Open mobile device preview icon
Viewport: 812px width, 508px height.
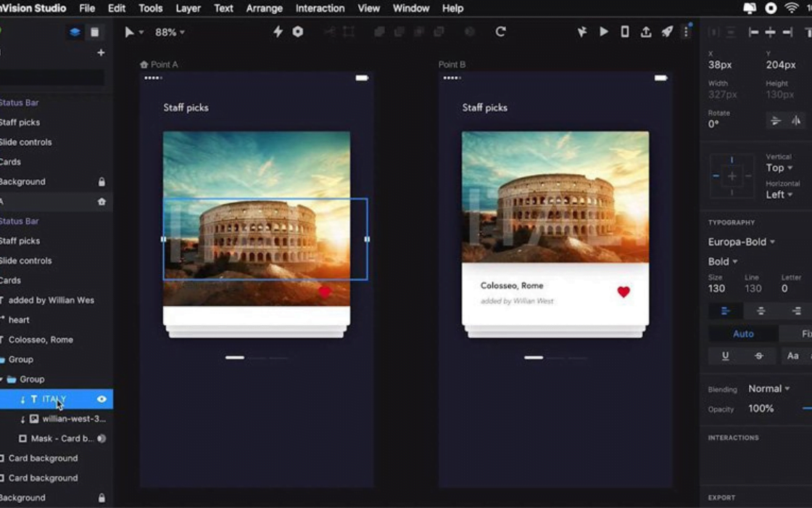pyautogui.click(x=624, y=31)
